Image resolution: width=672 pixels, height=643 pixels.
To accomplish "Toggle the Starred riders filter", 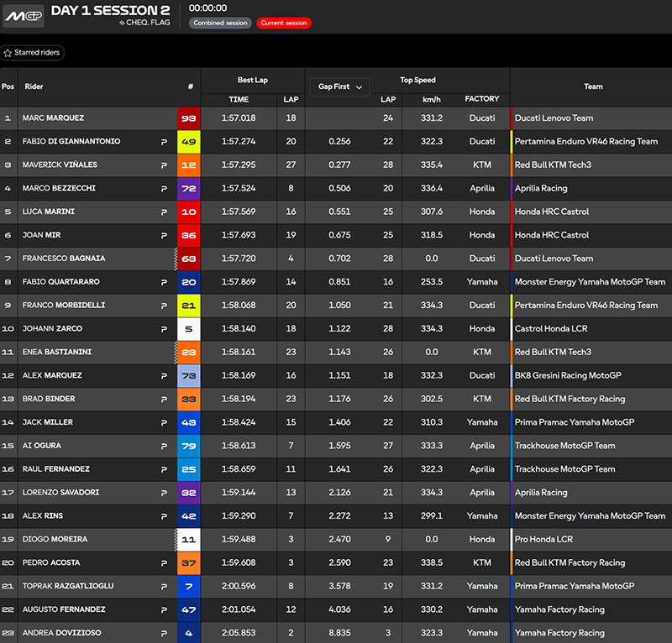I will 33,53.
